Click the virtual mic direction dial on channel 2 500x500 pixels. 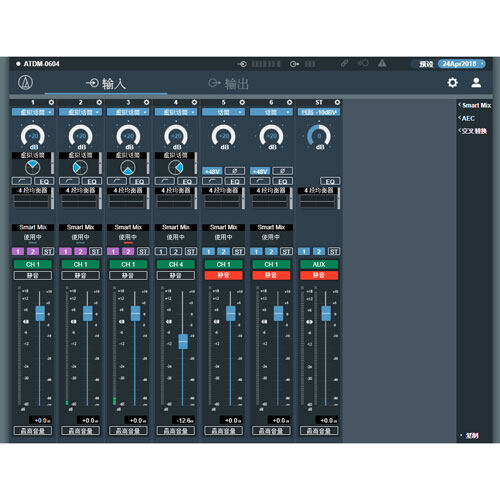pos(80,167)
